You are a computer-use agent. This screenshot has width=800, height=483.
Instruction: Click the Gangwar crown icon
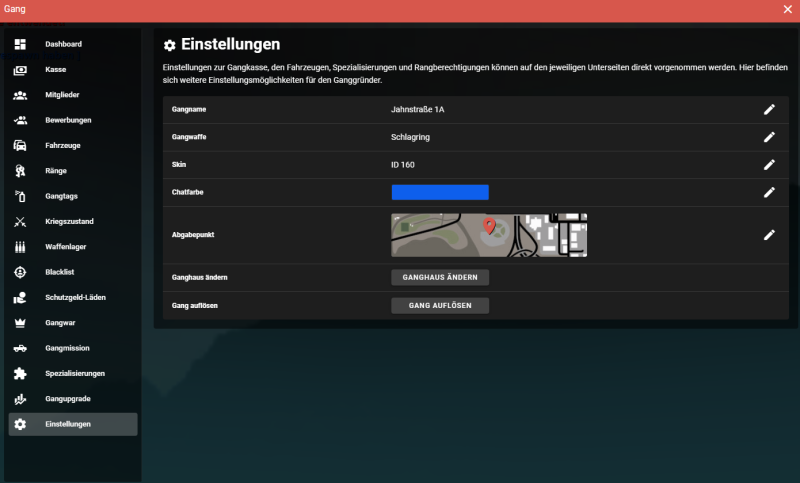(20, 323)
